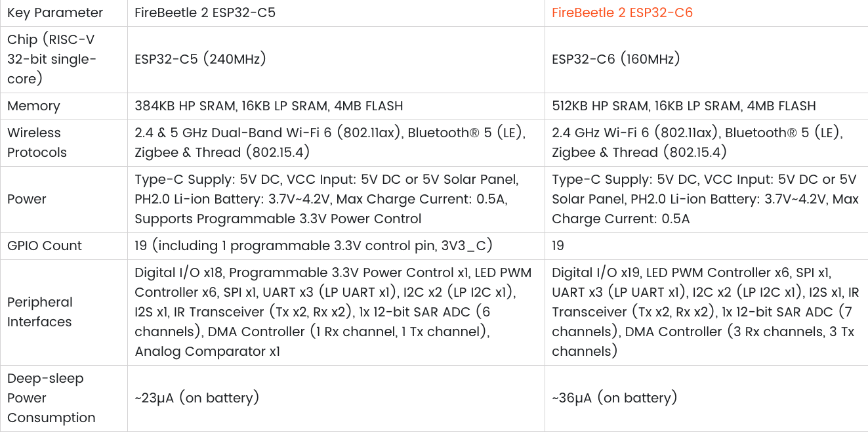868x432 pixels.
Task: Click the Key Parameter header cell
Action: point(55,13)
